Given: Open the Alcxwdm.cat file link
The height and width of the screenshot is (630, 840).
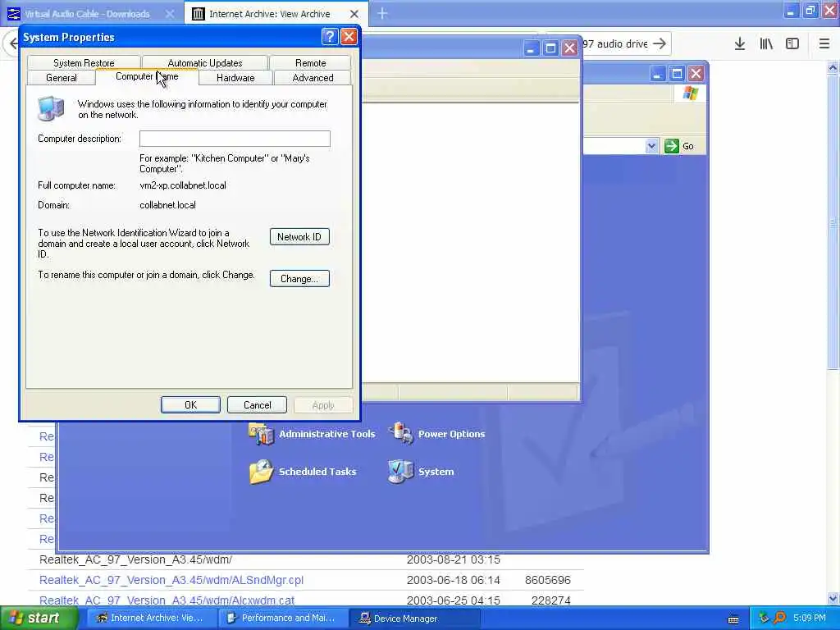Looking at the screenshot, I should [x=167, y=600].
